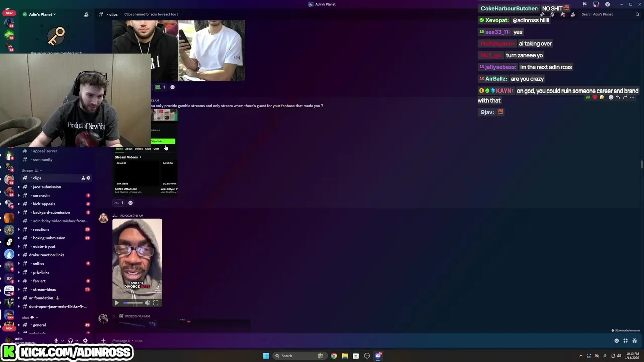The width and height of the screenshot is (644, 362).
Task: Click the checkpoint flag icon in title bar
Action: [x=585, y=4]
